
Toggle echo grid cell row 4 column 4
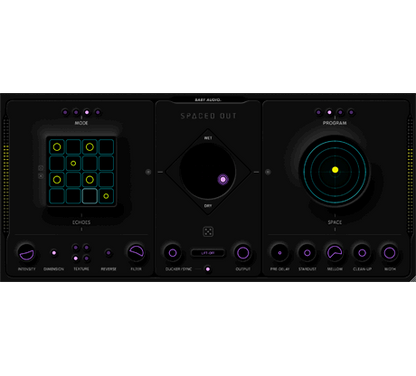click(x=106, y=196)
